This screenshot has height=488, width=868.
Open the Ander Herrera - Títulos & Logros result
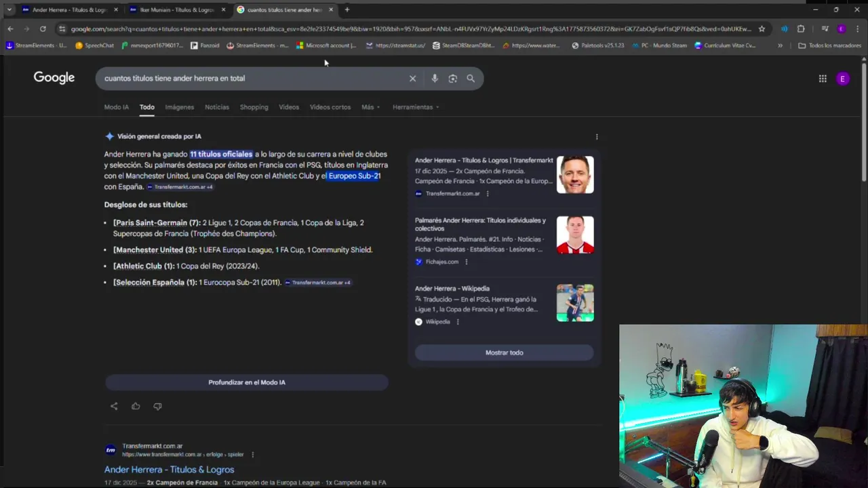[x=169, y=470]
